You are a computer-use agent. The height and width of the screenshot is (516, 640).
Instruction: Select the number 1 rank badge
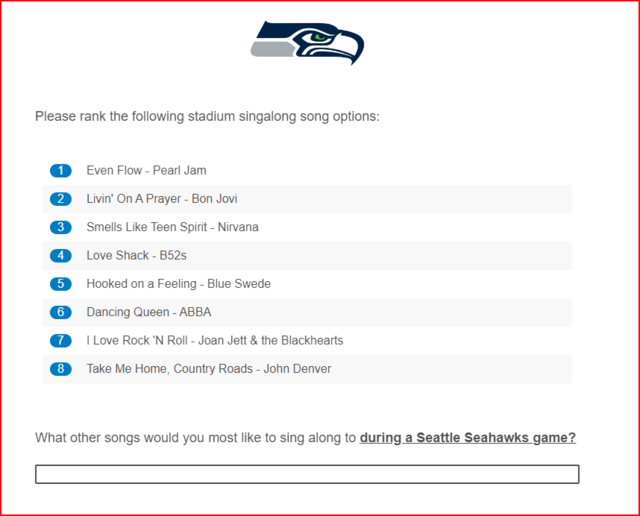pyautogui.click(x=61, y=171)
